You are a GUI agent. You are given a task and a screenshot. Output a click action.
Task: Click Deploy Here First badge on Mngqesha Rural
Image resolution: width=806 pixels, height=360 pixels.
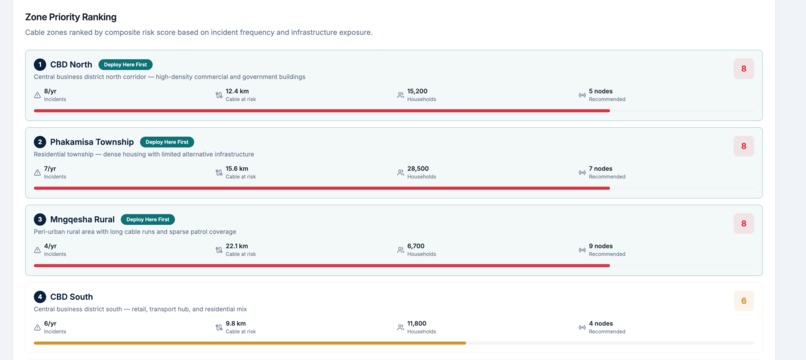tap(148, 220)
